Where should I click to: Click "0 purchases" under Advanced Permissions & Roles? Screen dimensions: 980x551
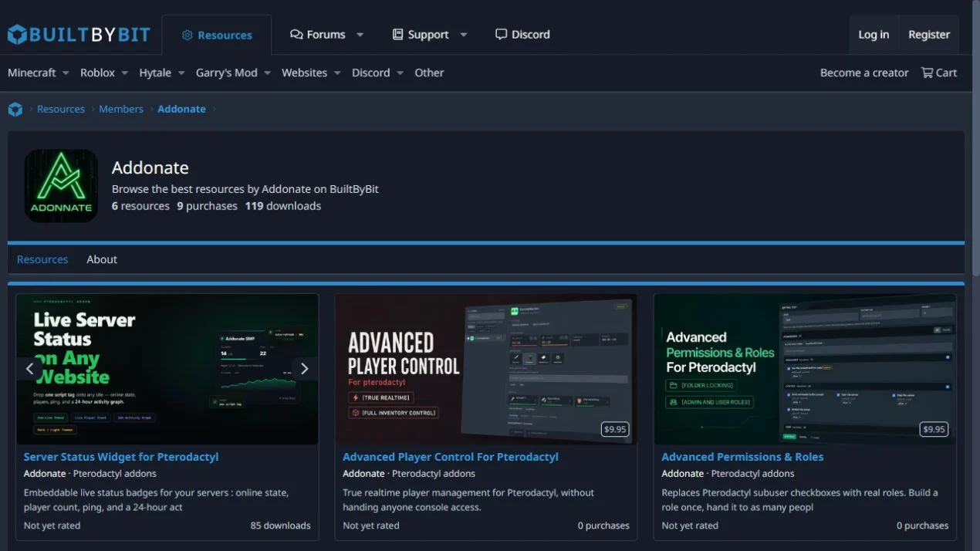(x=922, y=526)
